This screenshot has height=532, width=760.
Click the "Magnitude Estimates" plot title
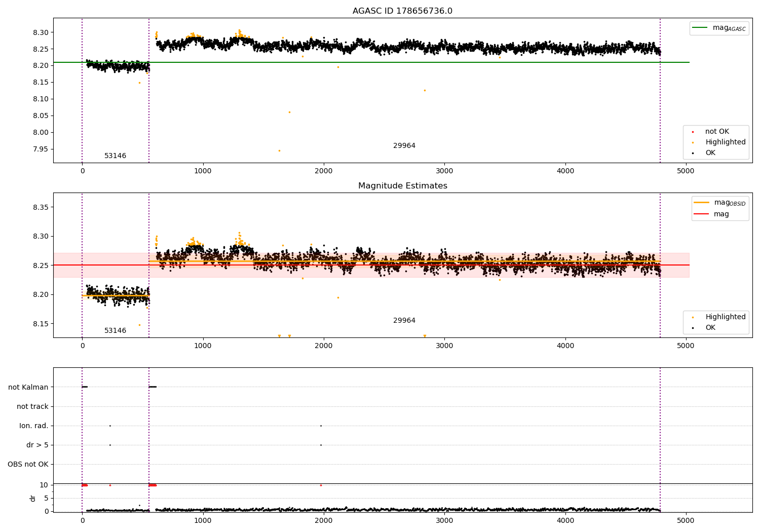[x=402, y=186]
